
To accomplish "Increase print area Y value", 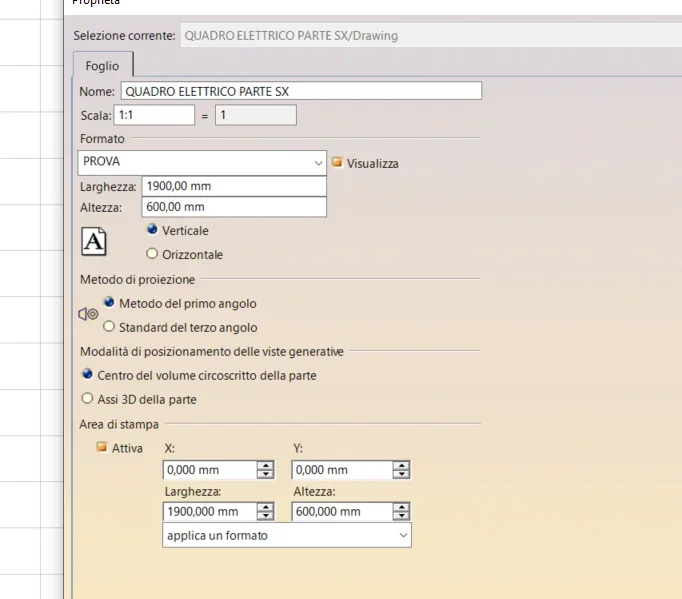I will (x=401, y=465).
